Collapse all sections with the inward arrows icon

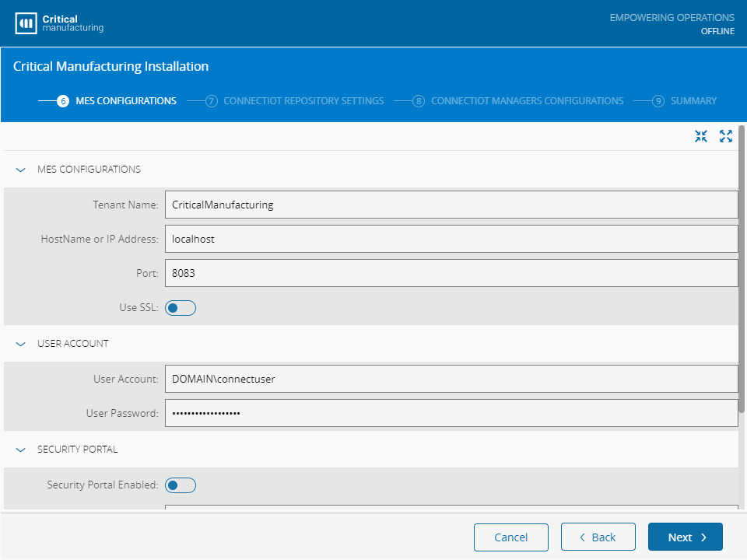[701, 136]
